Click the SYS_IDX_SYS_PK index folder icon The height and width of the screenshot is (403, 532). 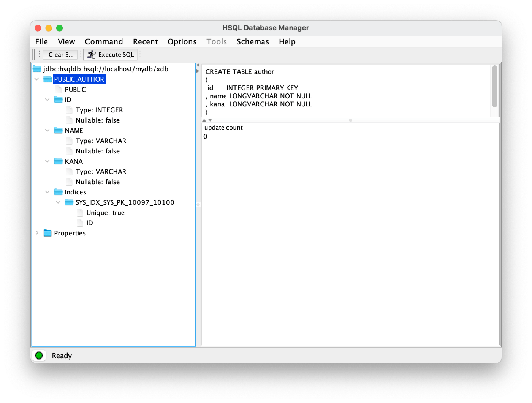[x=69, y=202]
